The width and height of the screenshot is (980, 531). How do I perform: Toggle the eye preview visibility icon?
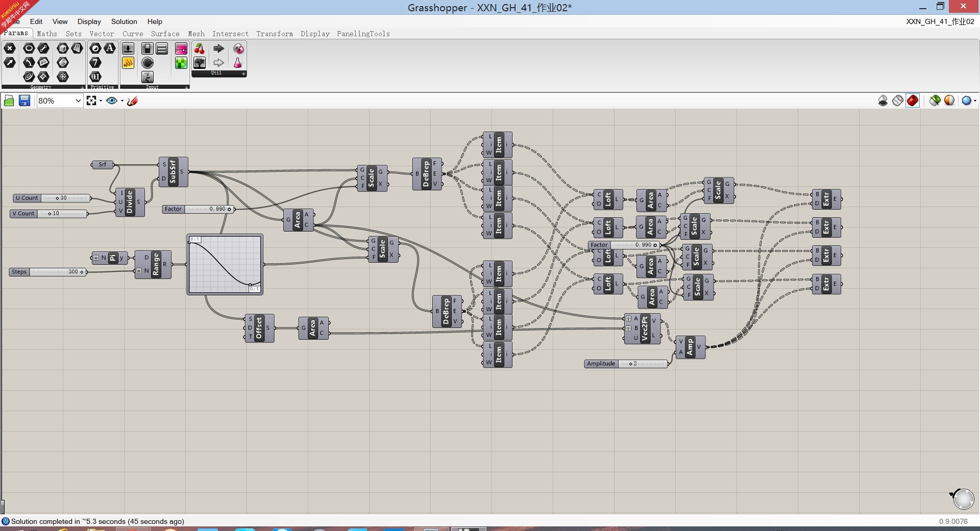click(x=112, y=100)
